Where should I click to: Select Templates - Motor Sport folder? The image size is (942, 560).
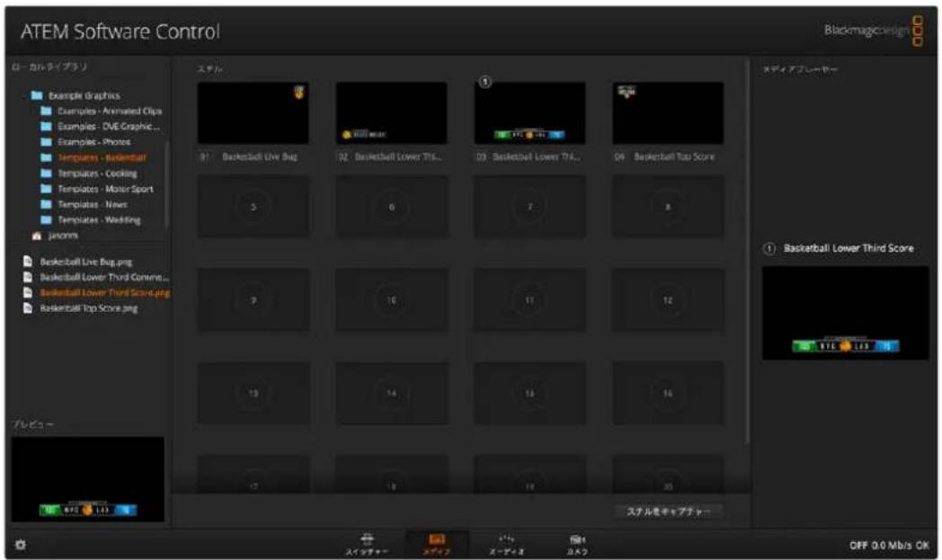point(105,190)
